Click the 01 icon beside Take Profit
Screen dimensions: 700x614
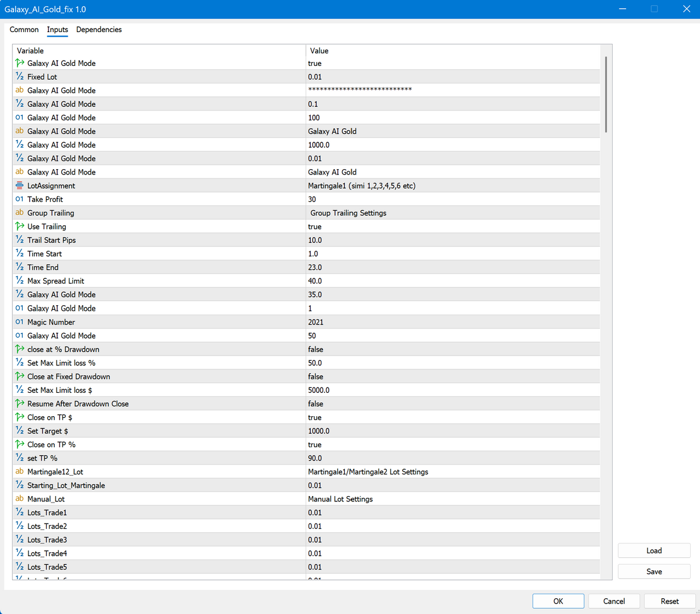[19, 199]
